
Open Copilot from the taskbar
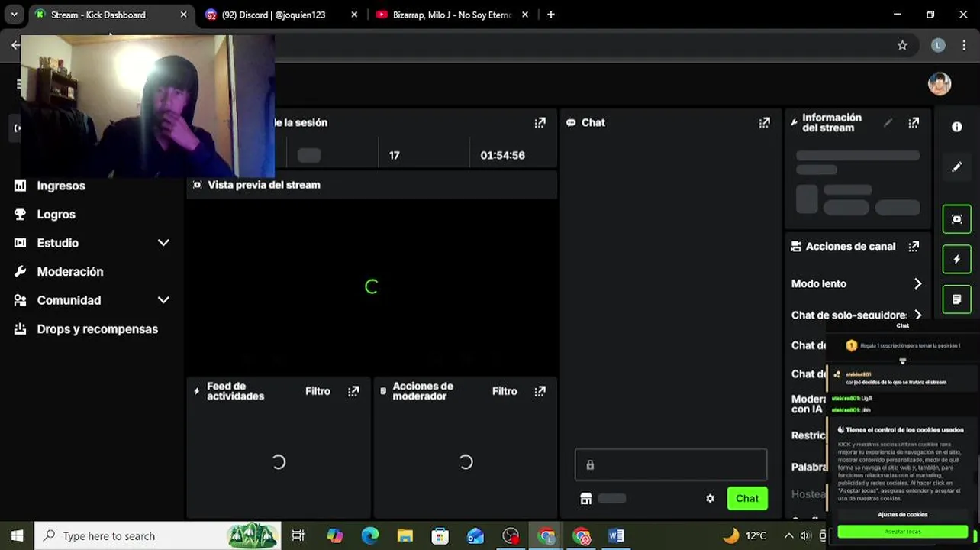[334, 535]
